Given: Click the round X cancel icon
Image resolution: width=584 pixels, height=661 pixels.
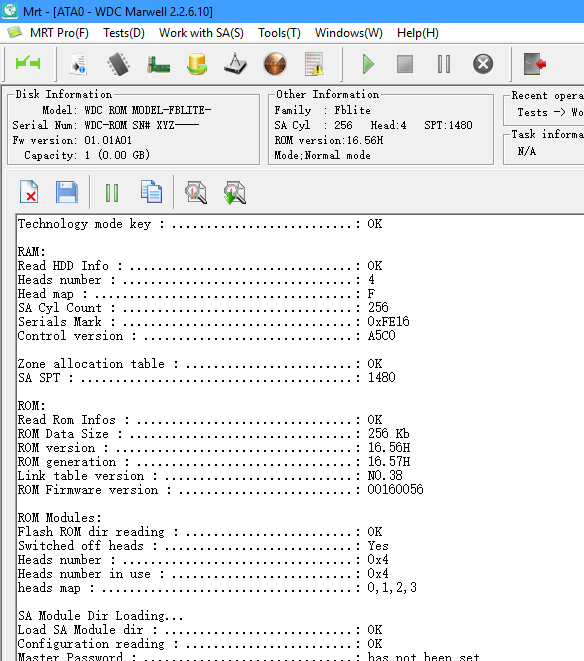Looking at the screenshot, I should point(483,64).
